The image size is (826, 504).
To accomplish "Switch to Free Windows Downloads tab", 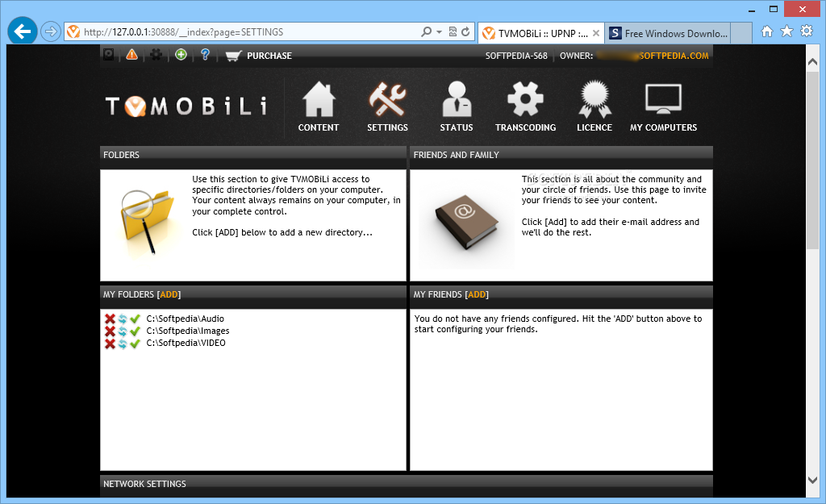I will [x=668, y=34].
